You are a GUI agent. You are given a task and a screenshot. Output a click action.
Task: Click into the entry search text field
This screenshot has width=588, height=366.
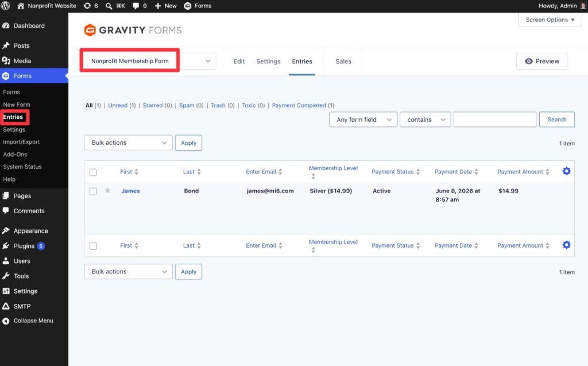click(x=495, y=120)
